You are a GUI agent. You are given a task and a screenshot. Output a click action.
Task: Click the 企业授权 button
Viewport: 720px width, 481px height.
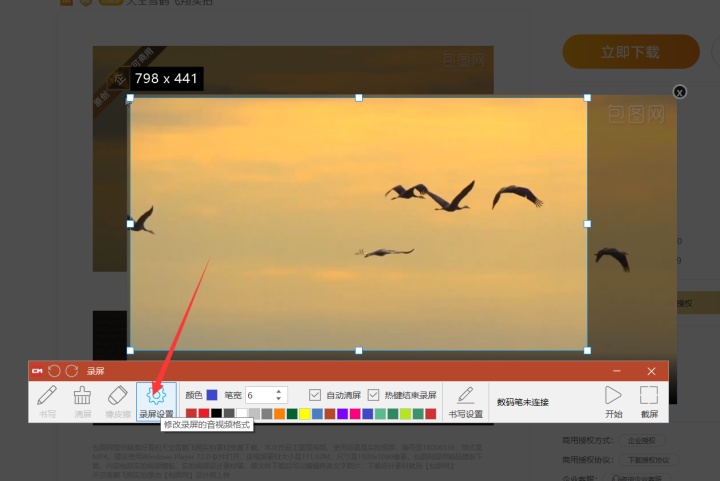click(x=641, y=441)
